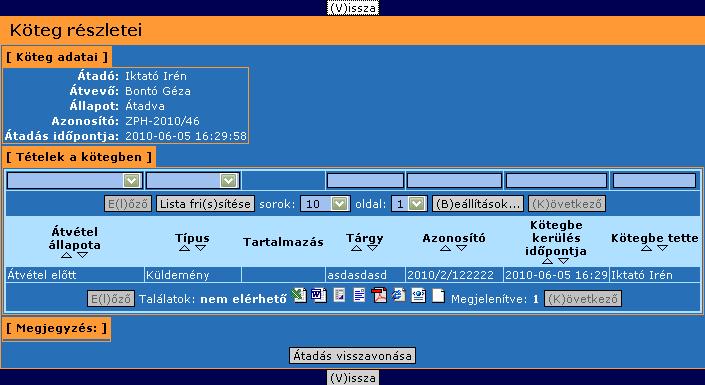Focus Kötegbe kerülés időpontja filter input

556,181
